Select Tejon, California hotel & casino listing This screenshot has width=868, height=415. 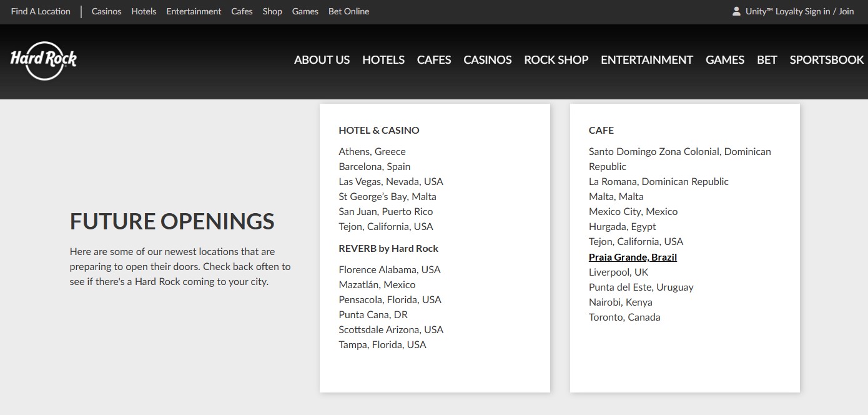coord(386,226)
